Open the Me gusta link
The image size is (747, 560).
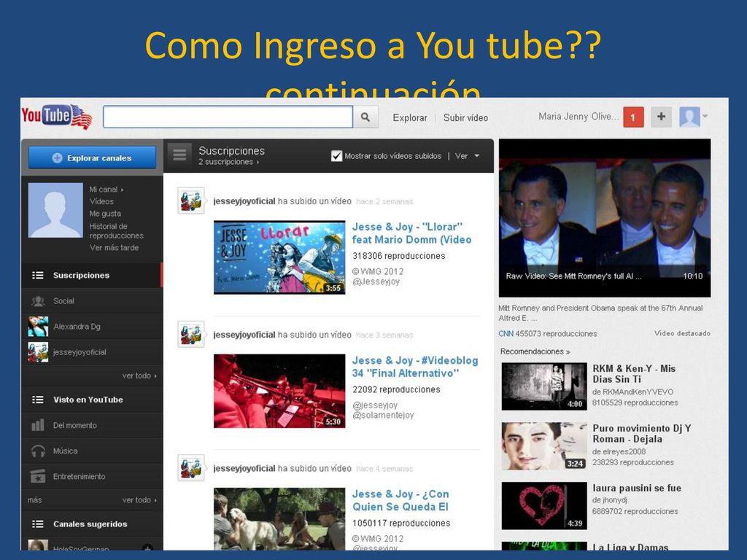[105, 214]
